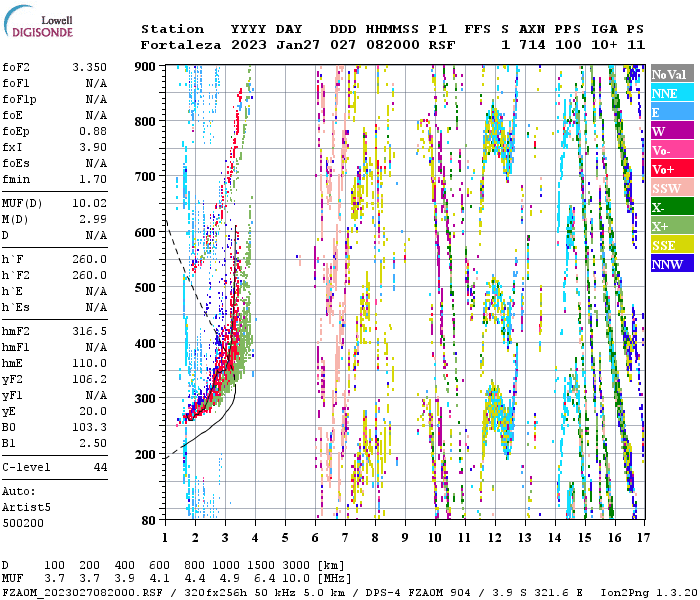This screenshot has width=700, height=600.
Task: Click the h`F value 260.0
Action: (89, 259)
